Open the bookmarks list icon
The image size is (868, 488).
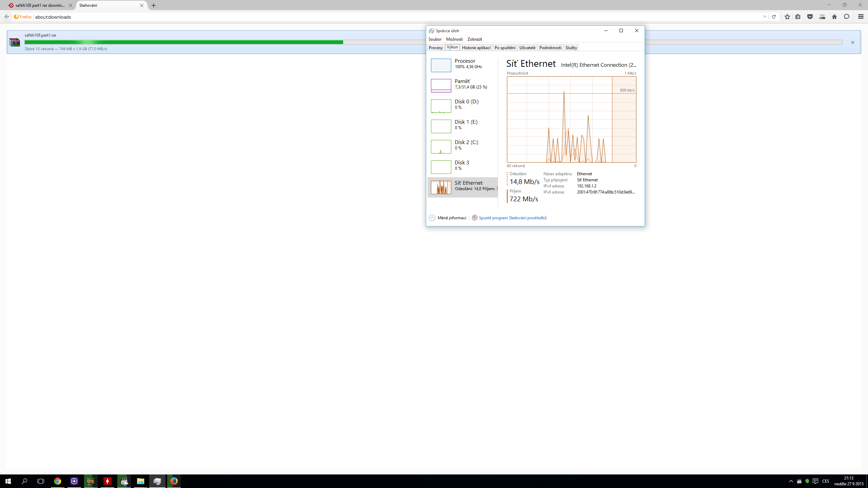point(798,17)
